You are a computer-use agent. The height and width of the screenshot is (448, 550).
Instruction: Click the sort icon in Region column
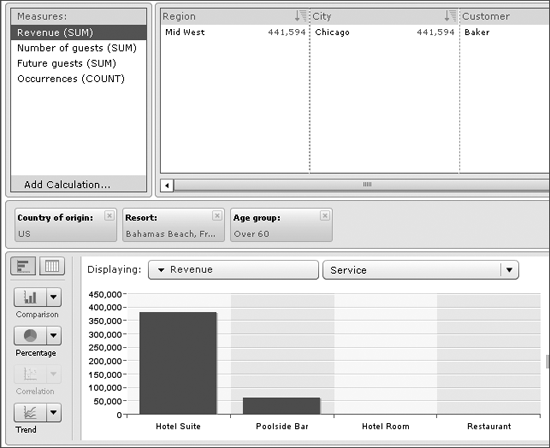click(x=301, y=16)
